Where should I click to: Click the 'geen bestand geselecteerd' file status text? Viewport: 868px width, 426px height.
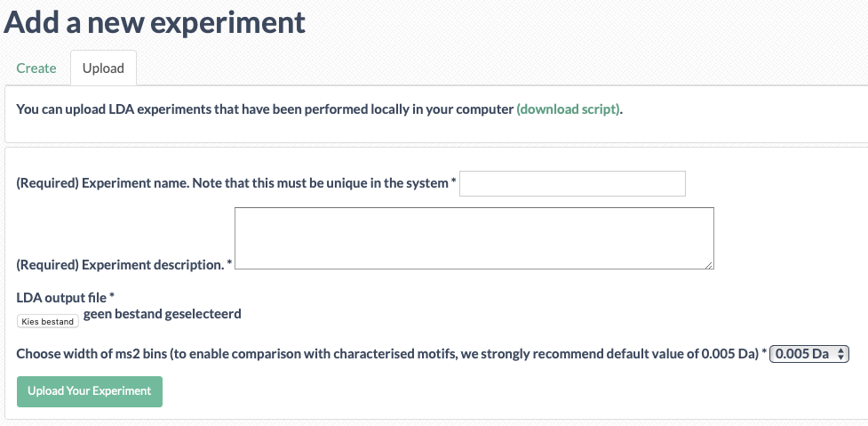click(x=163, y=314)
